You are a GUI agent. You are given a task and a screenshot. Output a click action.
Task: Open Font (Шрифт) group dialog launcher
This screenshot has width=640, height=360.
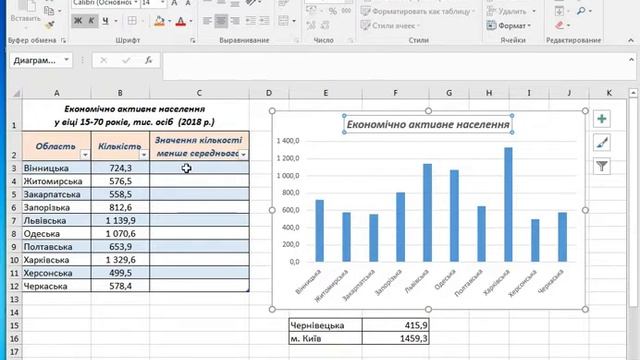[x=193, y=40]
